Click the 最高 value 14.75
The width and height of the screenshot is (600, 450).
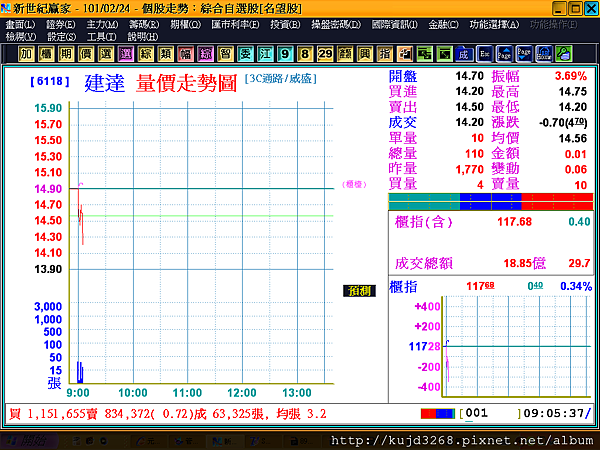pyautogui.click(x=572, y=91)
